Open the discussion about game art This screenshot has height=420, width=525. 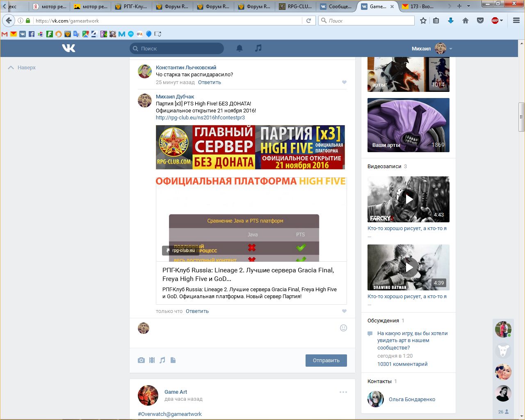[413, 340]
